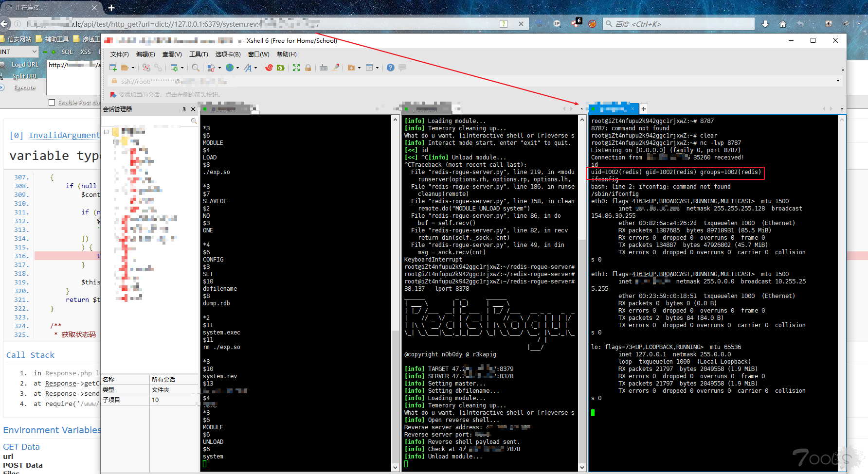Click Xshell session Properties gear icon
Screen dimensions: 868x474
point(174,68)
